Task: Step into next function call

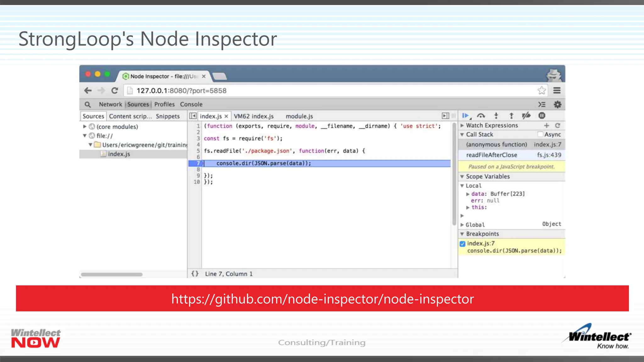Action: [496, 116]
